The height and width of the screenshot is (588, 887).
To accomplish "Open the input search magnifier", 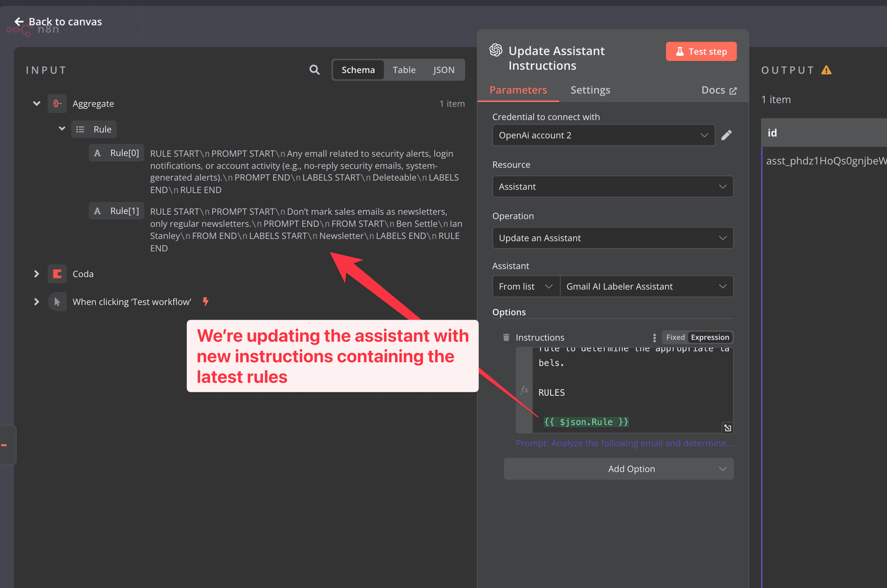I will tap(315, 70).
